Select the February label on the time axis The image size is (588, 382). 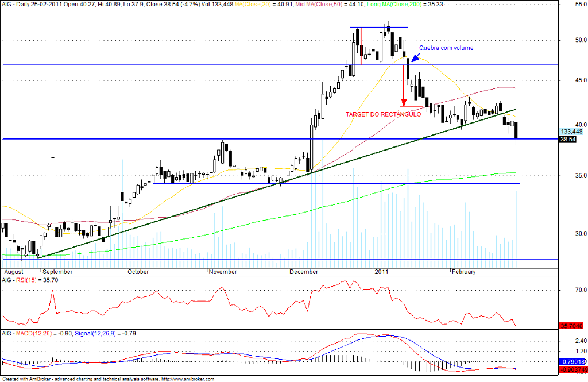pyautogui.click(x=463, y=272)
